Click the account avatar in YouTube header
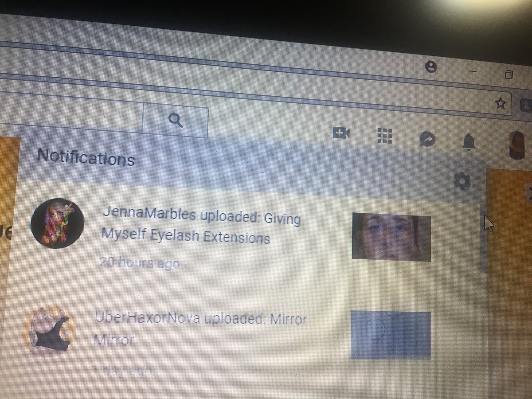Viewport: 532px width, 399px height. pyautogui.click(x=517, y=145)
